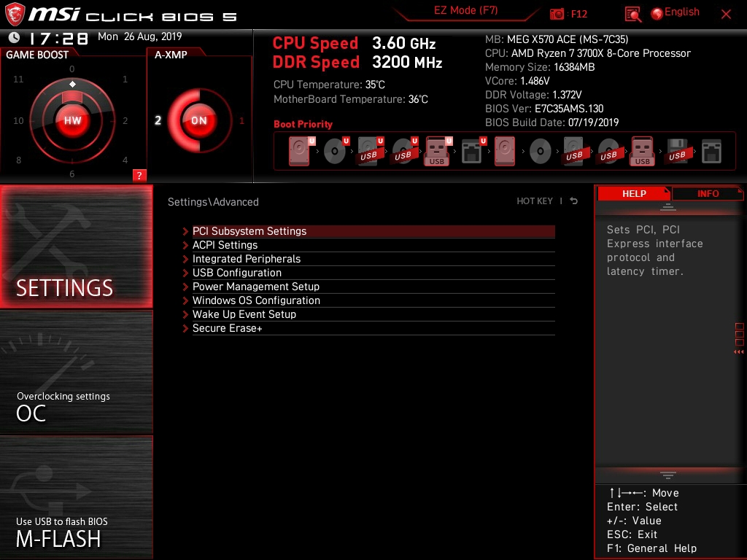The height and width of the screenshot is (560, 747).
Task: Click the Memory Size 16384MB line
Action: pos(540,67)
